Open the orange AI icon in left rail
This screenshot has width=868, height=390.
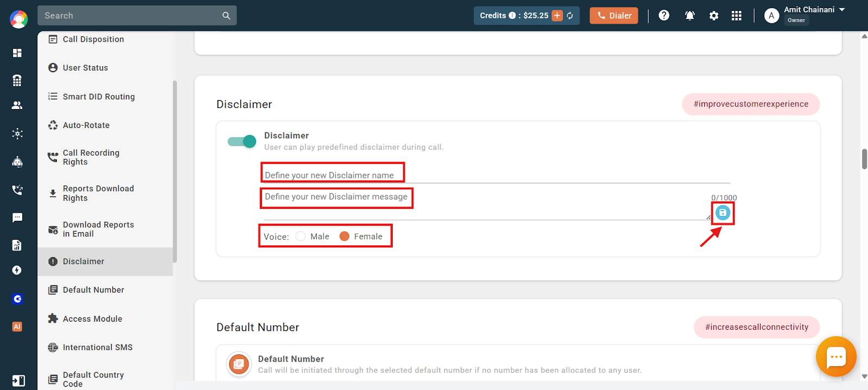(17, 327)
